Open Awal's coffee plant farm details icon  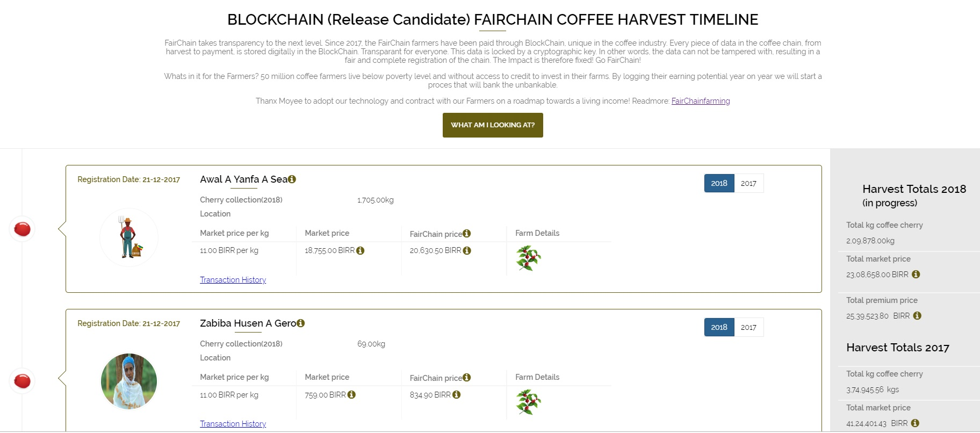pos(528,258)
